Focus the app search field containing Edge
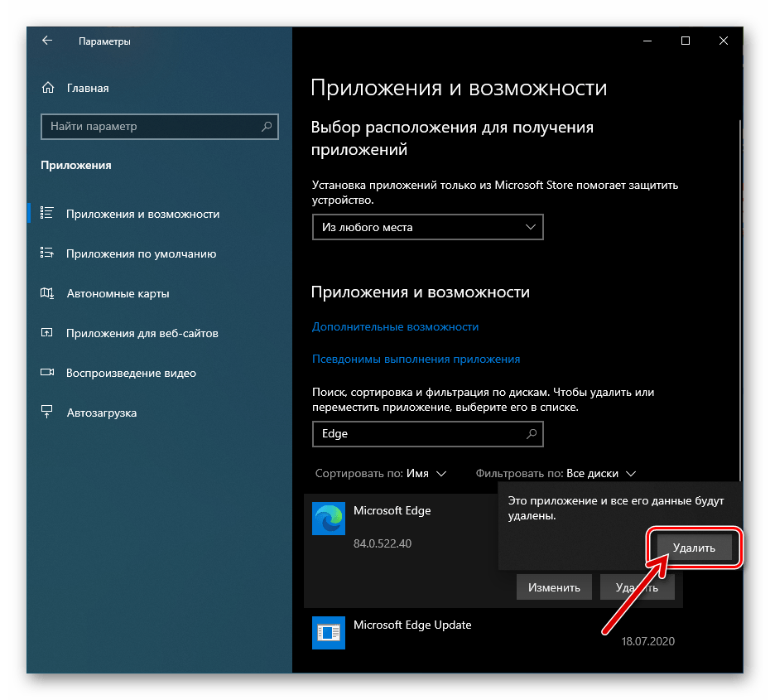This screenshot has height=700, width=770. coord(428,434)
